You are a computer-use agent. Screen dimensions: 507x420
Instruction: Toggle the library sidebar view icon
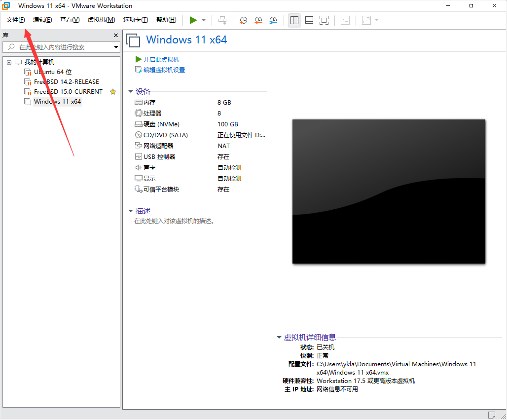pos(294,20)
